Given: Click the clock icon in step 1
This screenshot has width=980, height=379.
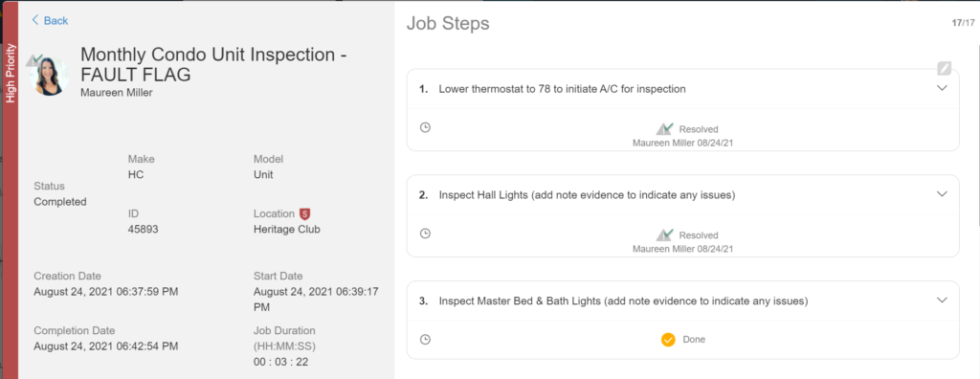Looking at the screenshot, I should click(425, 127).
